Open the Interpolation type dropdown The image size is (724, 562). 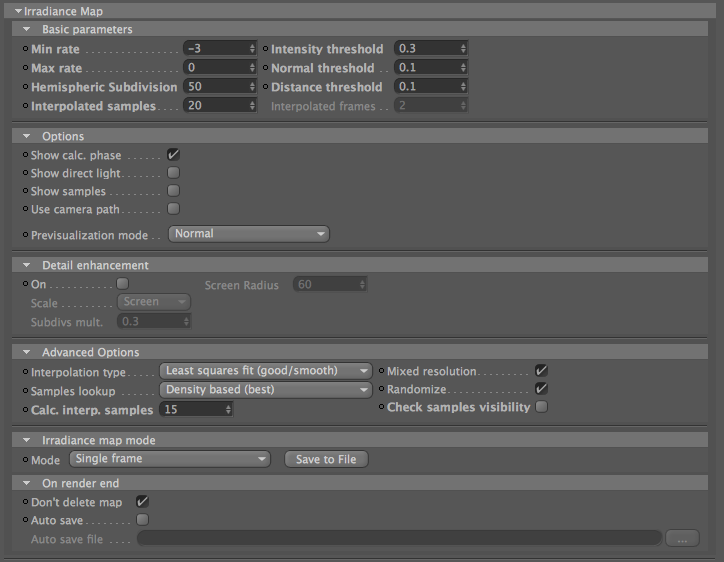coord(265,371)
